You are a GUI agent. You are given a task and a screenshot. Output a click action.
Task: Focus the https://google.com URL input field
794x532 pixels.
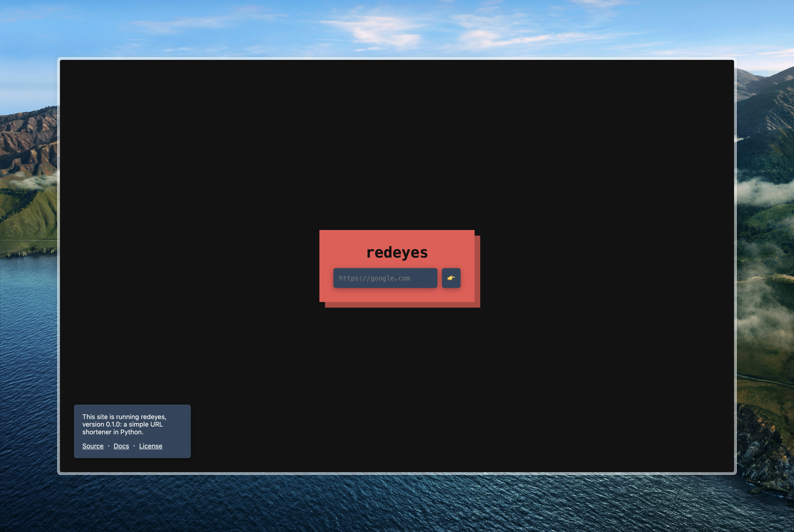click(x=385, y=278)
